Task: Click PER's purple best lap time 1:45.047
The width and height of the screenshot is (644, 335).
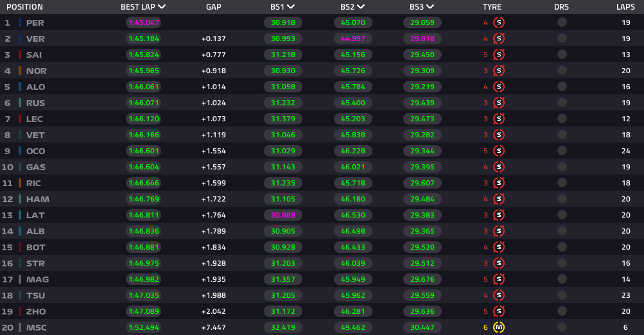Action: (144, 22)
